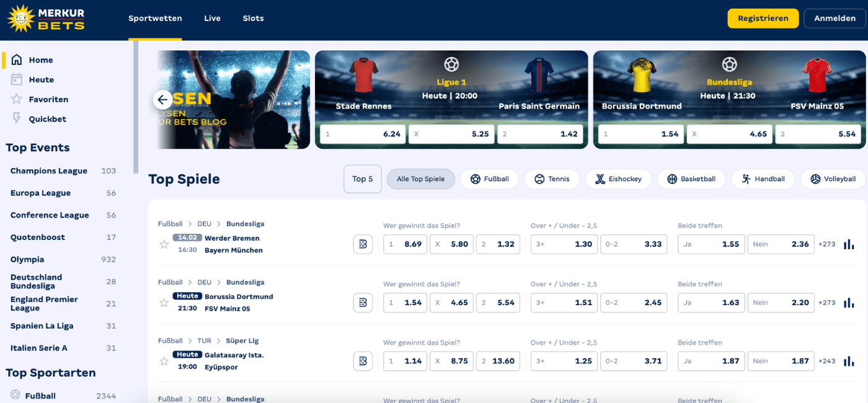This screenshot has height=403, width=868.
Task: Expand Champions League in Top Events
Action: click(49, 171)
